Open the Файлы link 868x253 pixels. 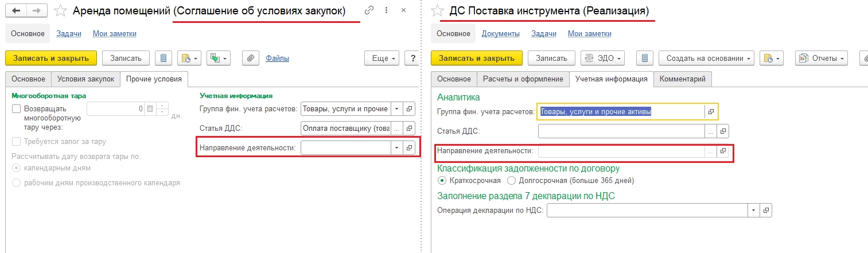click(x=277, y=58)
